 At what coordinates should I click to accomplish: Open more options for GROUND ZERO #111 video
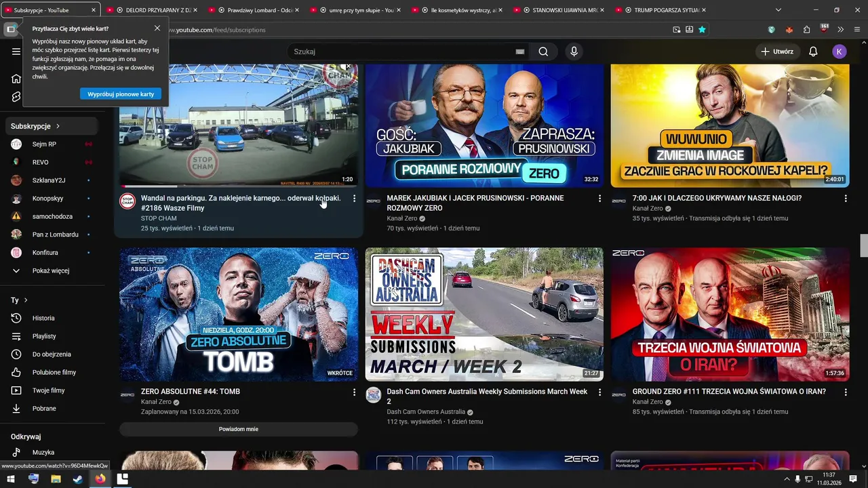(846, 392)
